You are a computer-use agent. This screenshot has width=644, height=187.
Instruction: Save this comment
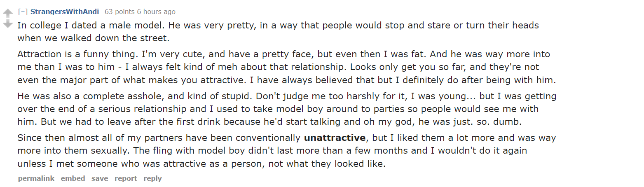[x=100, y=178]
